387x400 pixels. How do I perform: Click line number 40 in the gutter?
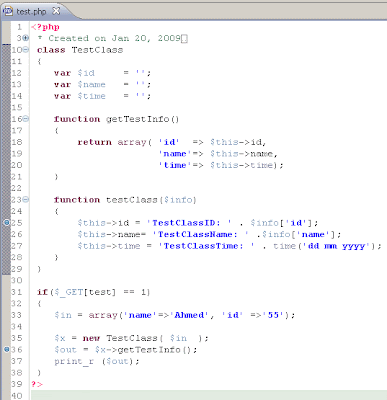click(17, 396)
